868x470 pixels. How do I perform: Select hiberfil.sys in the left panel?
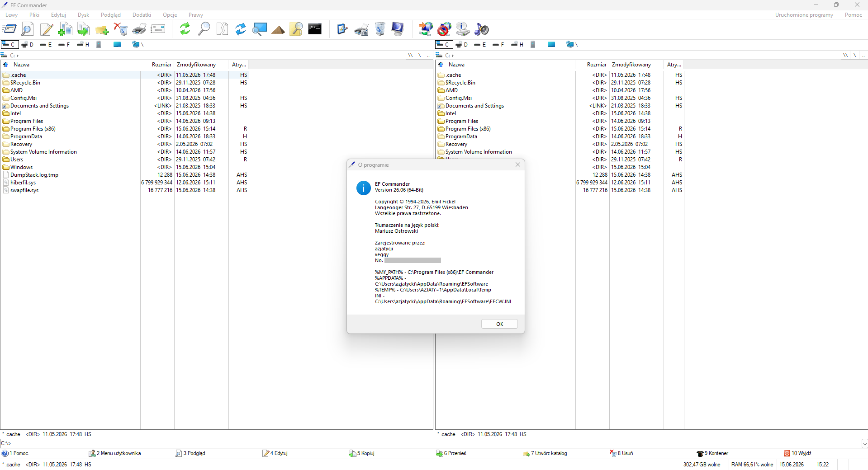tap(23, 183)
